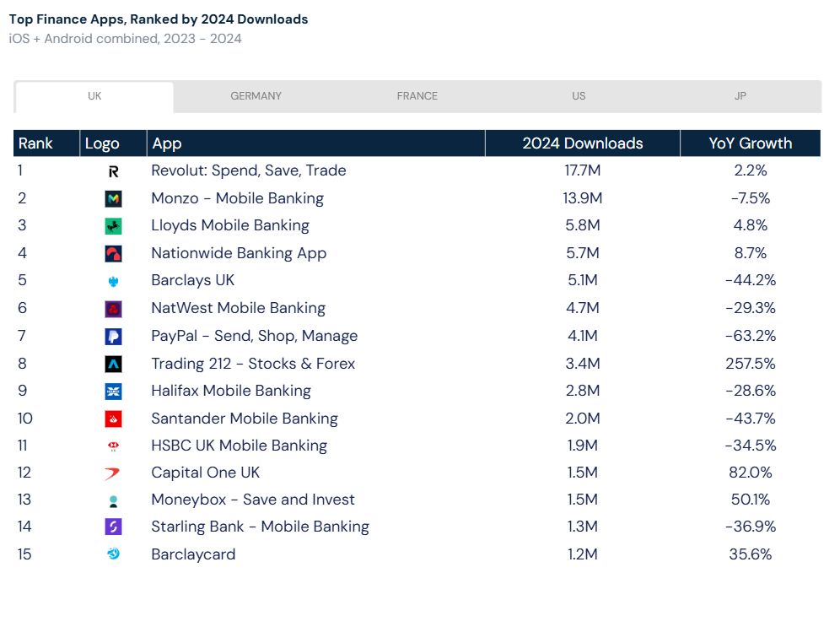Select 'Barclaycard' app name
This screenshot has height=643, width=840.
point(193,554)
